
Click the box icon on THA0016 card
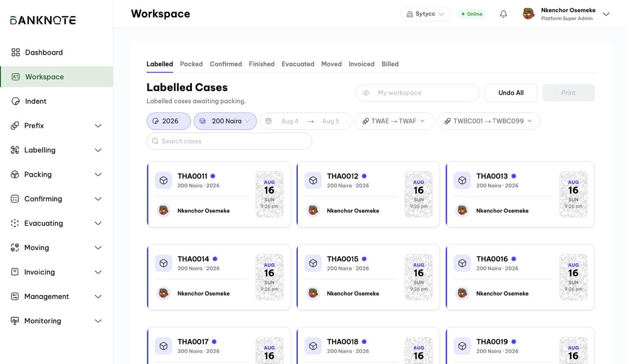point(462,263)
